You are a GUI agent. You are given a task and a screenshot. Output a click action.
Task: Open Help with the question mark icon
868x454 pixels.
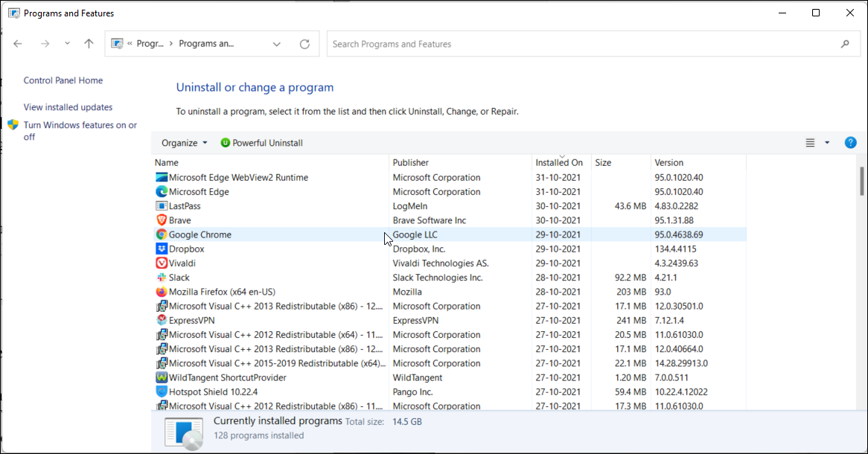coord(850,142)
